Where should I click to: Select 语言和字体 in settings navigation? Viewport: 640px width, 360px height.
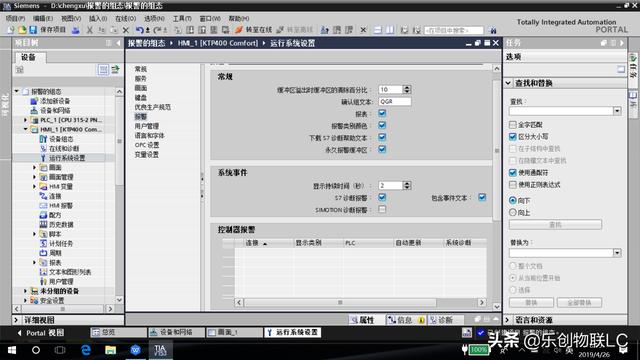coord(149,136)
